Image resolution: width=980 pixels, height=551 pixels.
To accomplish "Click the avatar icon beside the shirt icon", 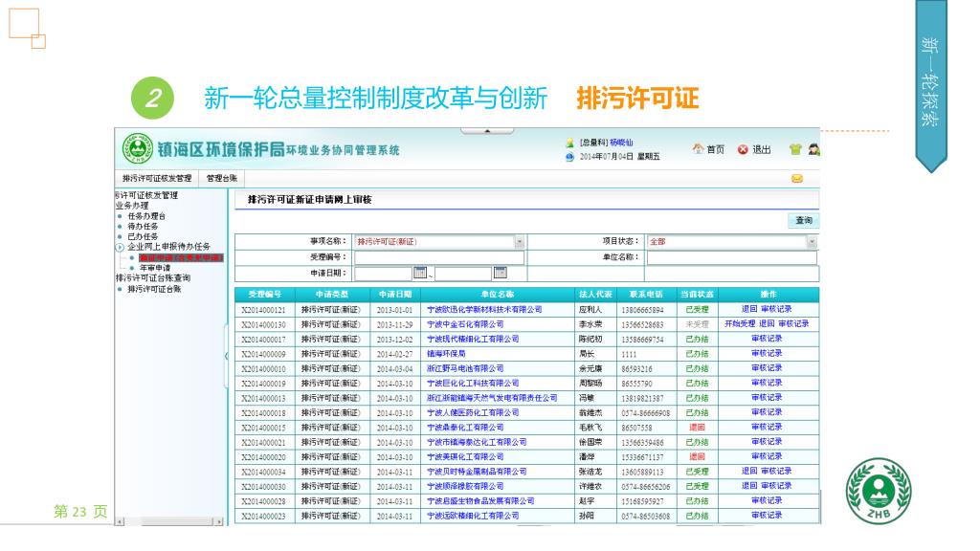I will pyautogui.click(x=813, y=149).
